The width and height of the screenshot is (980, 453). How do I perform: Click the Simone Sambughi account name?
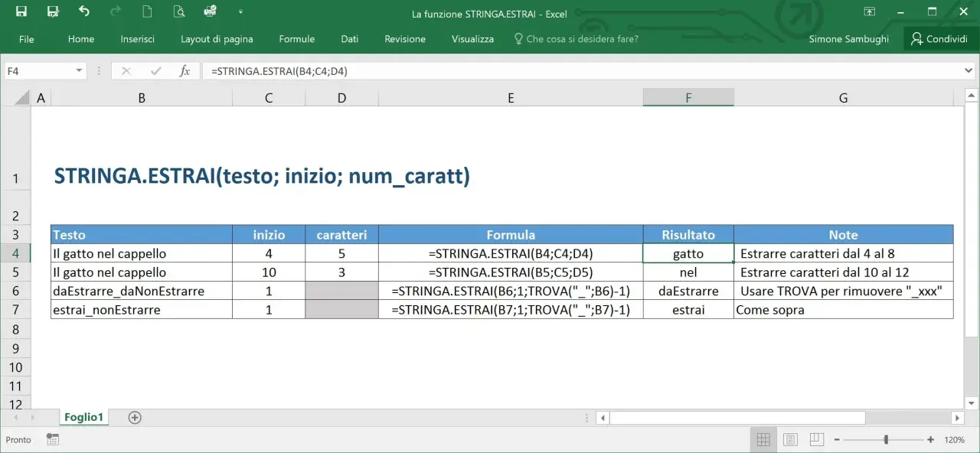[851, 39]
